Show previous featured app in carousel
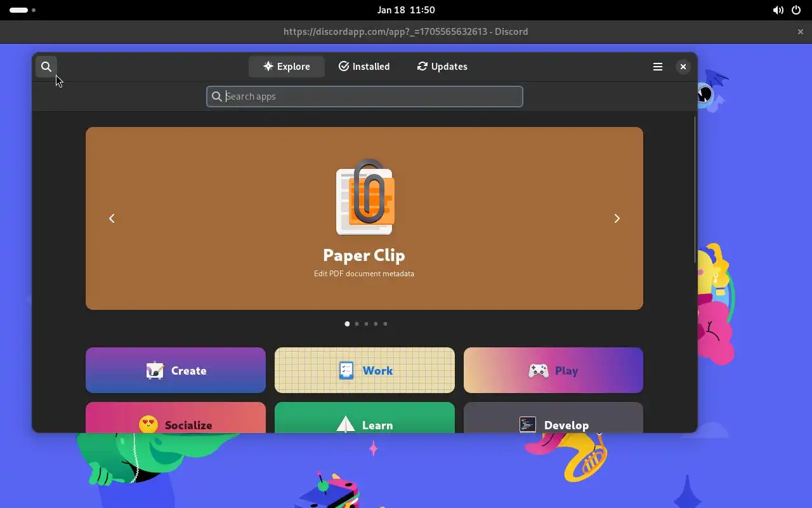The height and width of the screenshot is (508, 812). click(112, 218)
